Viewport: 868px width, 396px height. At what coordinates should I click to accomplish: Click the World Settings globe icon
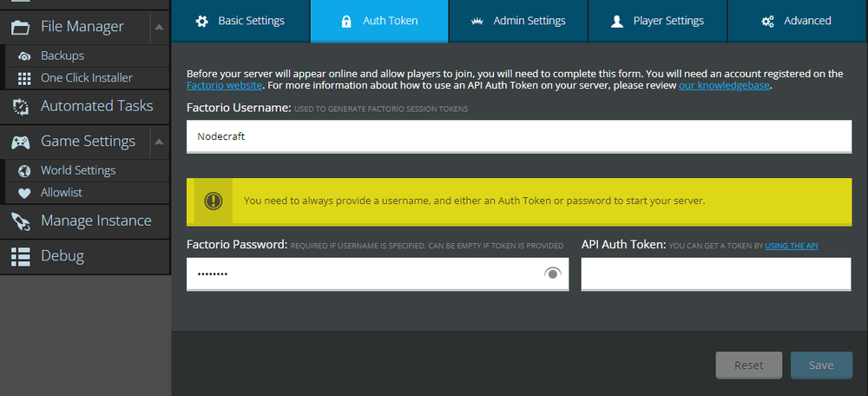click(24, 170)
